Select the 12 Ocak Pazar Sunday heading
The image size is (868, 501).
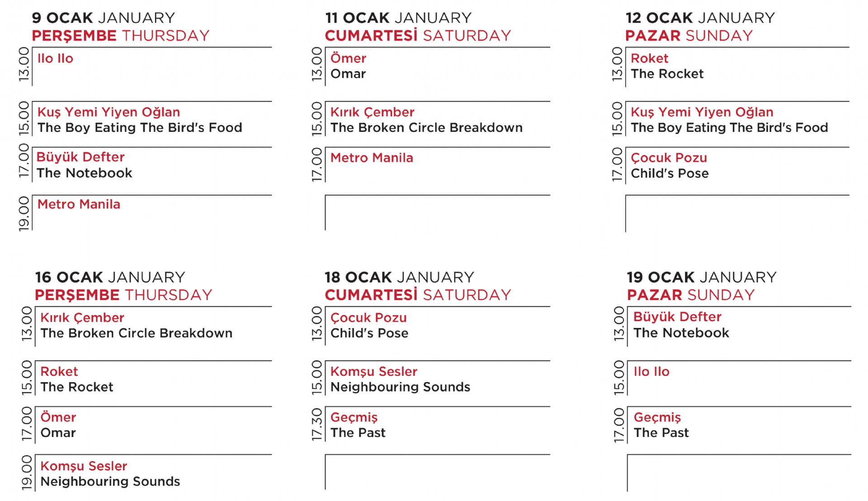click(700, 27)
